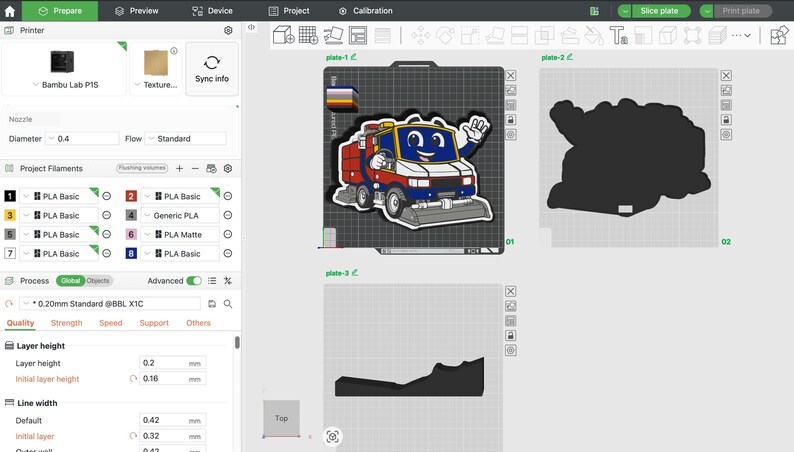Open the Support settings tab
Screen dimensions: 794x452
[x=154, y=323]
